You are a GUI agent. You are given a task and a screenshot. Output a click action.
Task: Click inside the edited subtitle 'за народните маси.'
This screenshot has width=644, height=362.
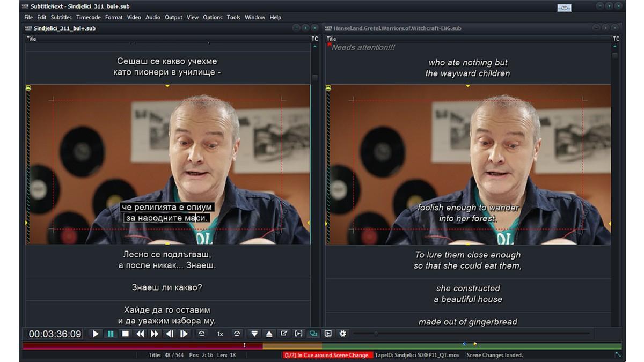166,218
